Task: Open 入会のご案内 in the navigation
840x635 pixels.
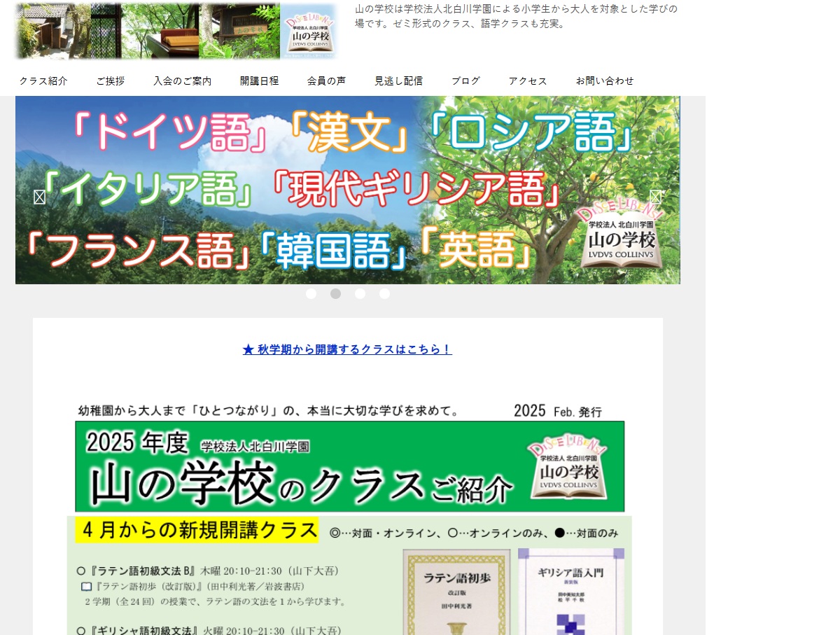Action: [x=183, y=81]
